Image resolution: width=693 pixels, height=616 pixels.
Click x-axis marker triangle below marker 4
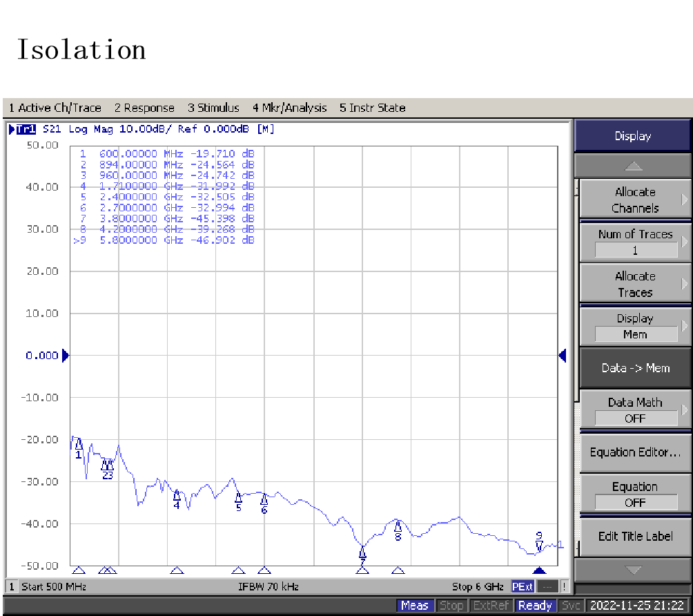point(177,570)
